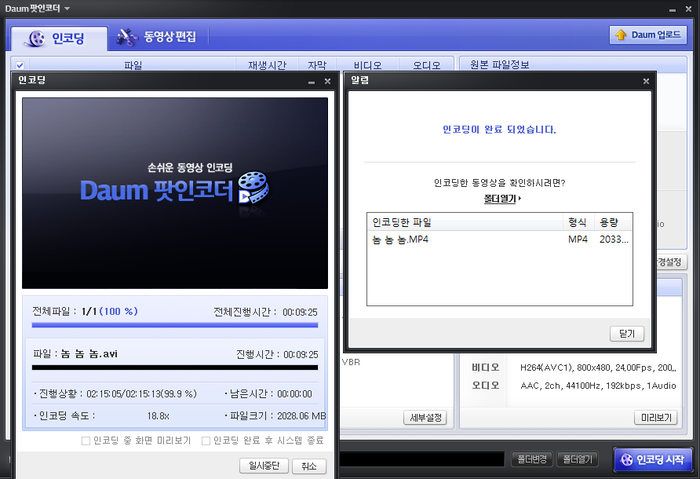The image size is (700, 479).
Task: Click the film reel icon on 인코딩 tab
Action: 35,38
